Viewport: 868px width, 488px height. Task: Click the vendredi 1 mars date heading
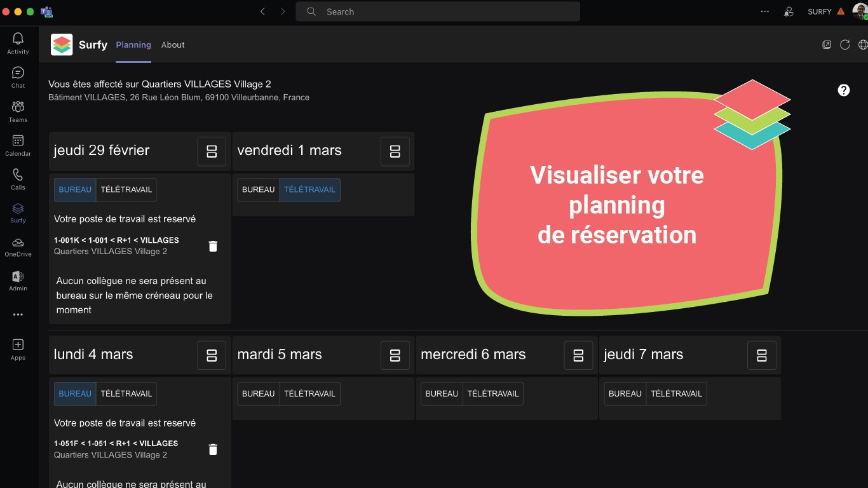pos(290,151)
